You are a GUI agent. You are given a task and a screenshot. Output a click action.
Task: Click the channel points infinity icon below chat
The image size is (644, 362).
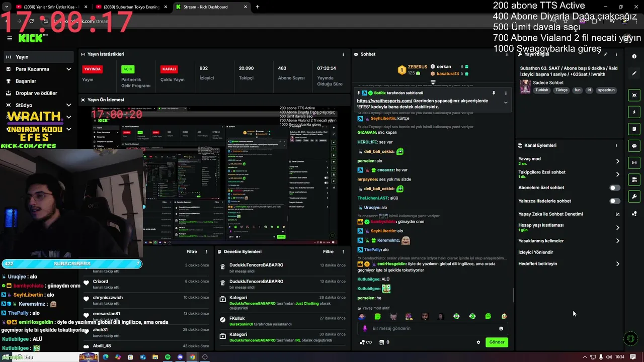tap(366, 342)
